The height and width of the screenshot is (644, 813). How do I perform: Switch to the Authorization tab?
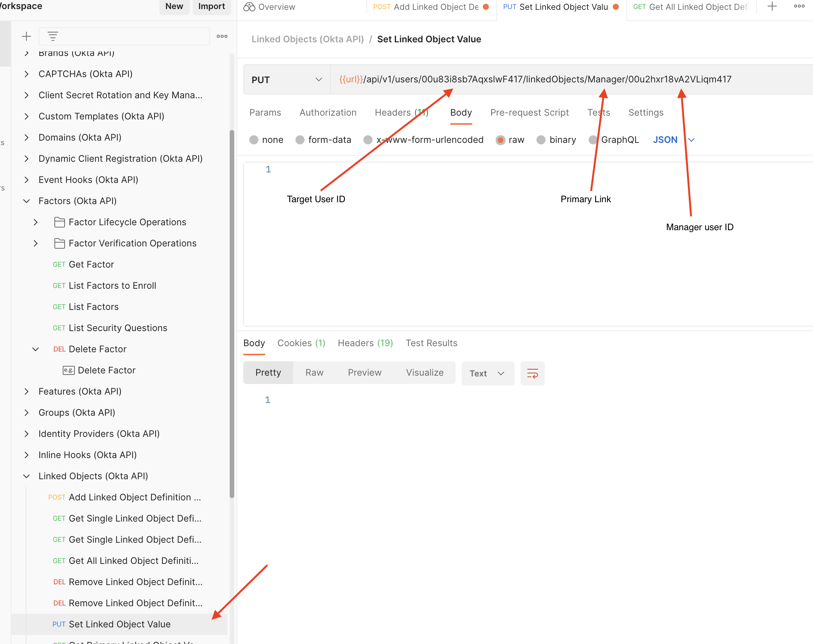tap(328, 113)
